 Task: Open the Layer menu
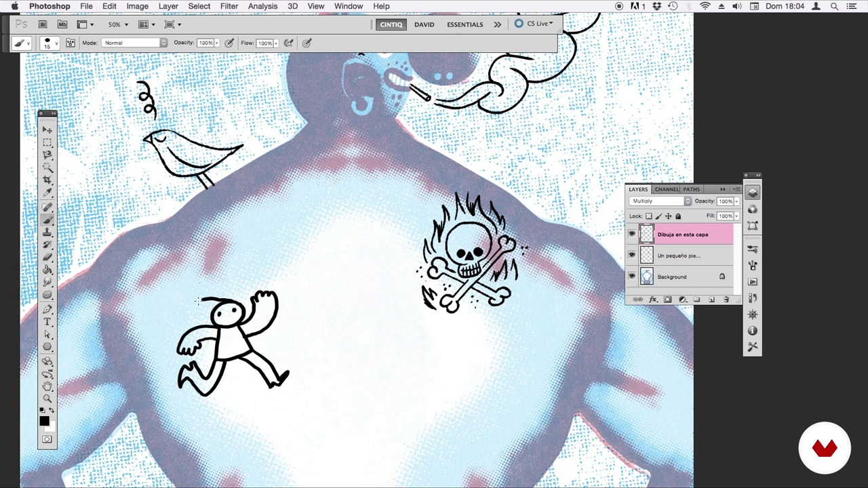click(168, 6)
